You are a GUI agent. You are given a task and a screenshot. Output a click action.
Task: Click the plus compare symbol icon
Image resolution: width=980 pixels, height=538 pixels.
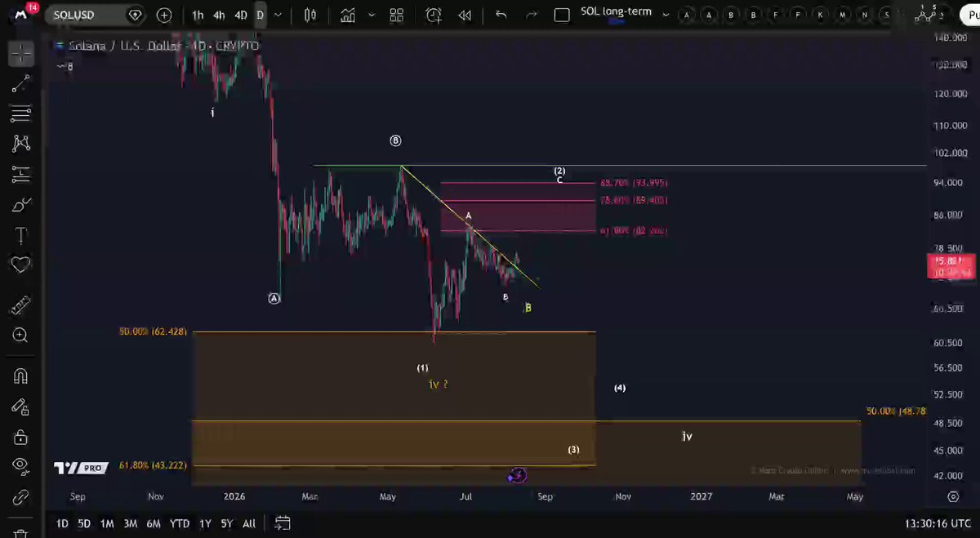tap(164, 15)
